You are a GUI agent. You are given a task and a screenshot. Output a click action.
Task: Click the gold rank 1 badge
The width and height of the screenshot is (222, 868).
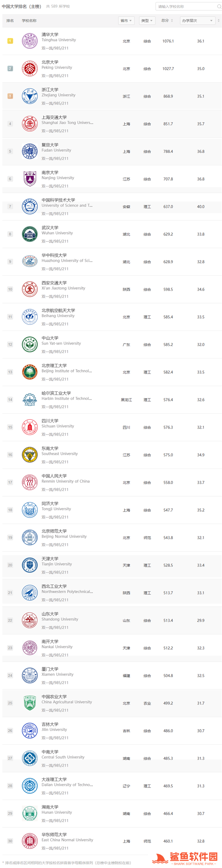(x=10, y=41)
